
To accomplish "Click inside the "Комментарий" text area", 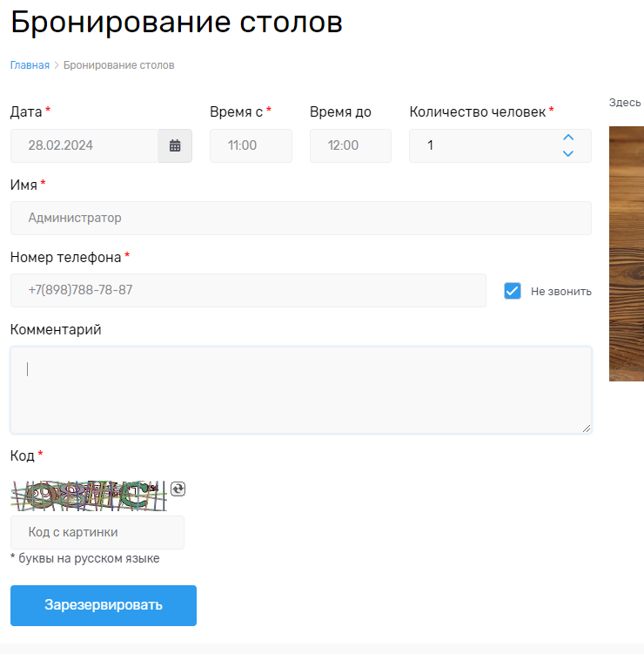I will coord(300,389).
